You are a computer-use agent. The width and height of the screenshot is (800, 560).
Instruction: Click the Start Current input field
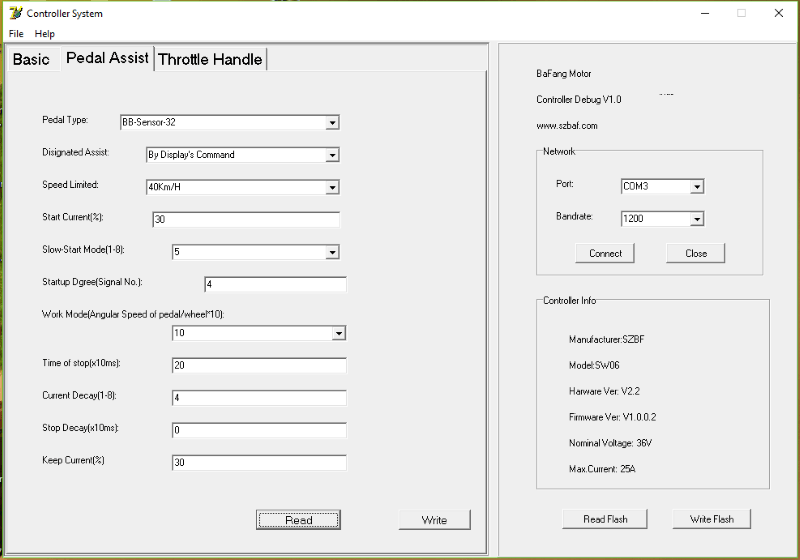point(246,219)
